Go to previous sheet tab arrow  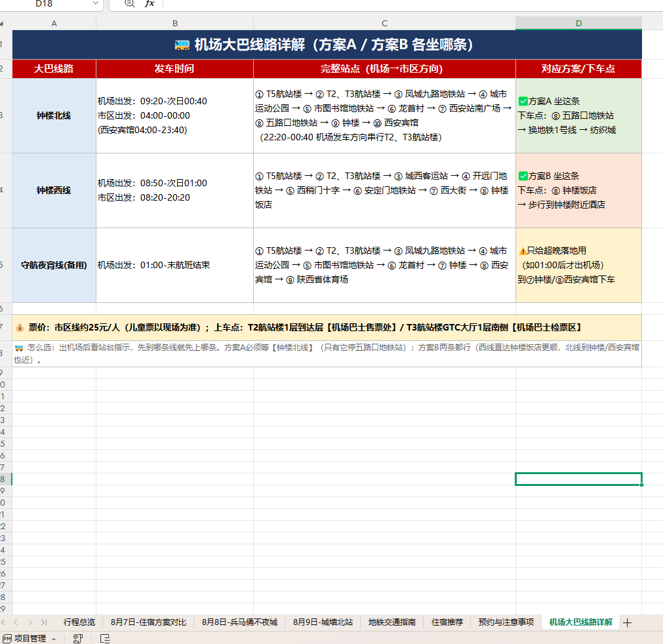[16, 622]
